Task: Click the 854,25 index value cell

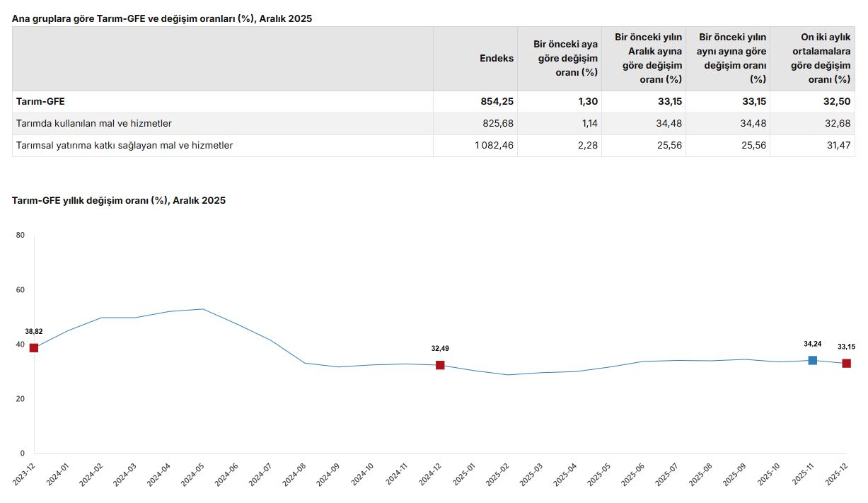Action: pyautogui.click(x=497, y=102)
